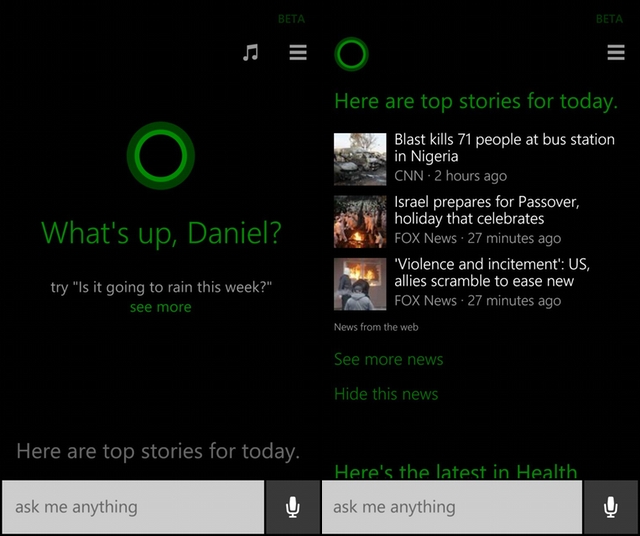The height and width of the screenshot is (536, 640).
Task: Focus 'ask me anything' box on news screen
Action: pos(451,507)
